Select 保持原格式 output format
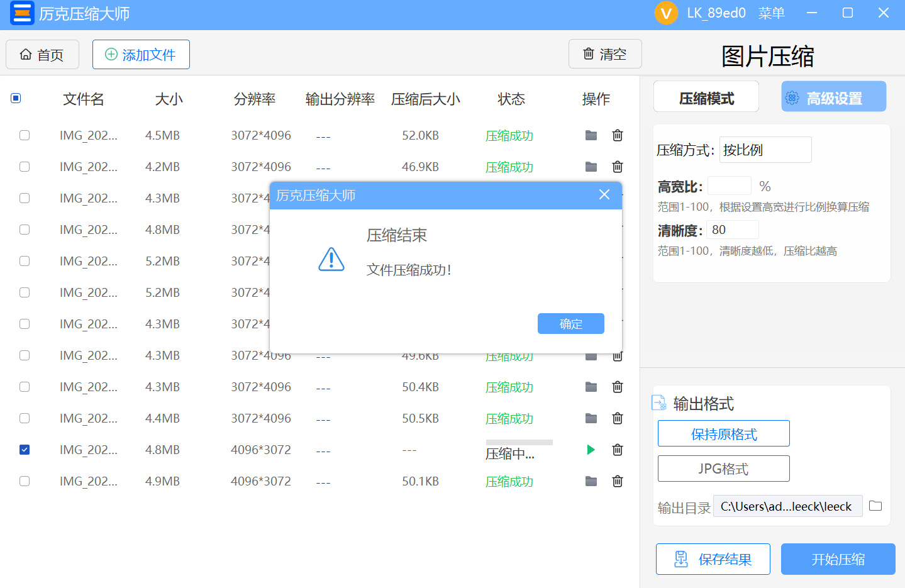Image resolution: width=905 pixels, height=588 pixels. tap(724, 433)
